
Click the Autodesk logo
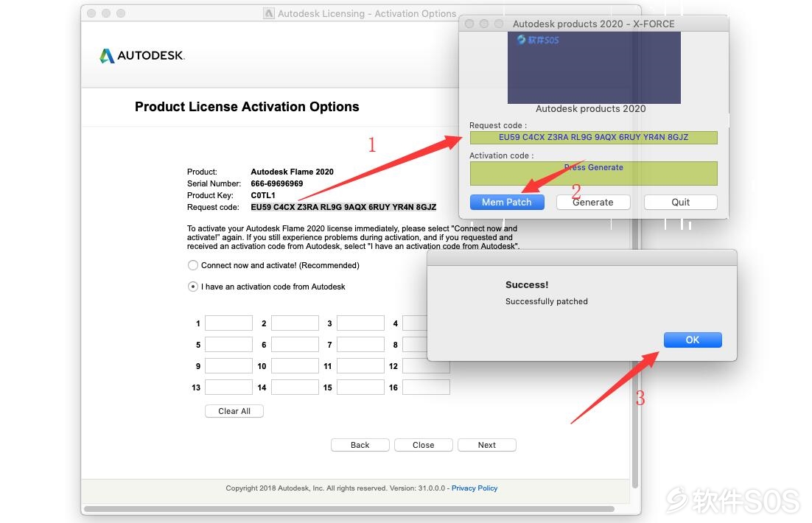pyautogui.click(x=142, y=55)
